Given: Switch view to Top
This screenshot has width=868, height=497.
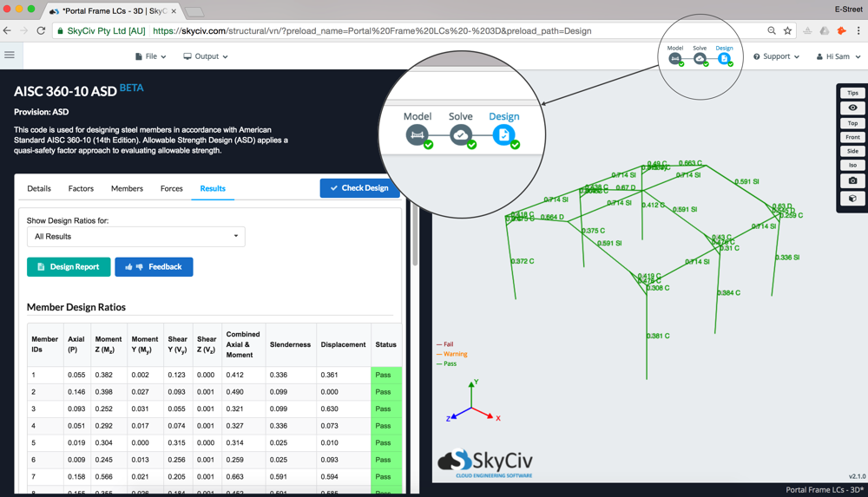Looking at the screenshot, I should (x=852, y=123).
